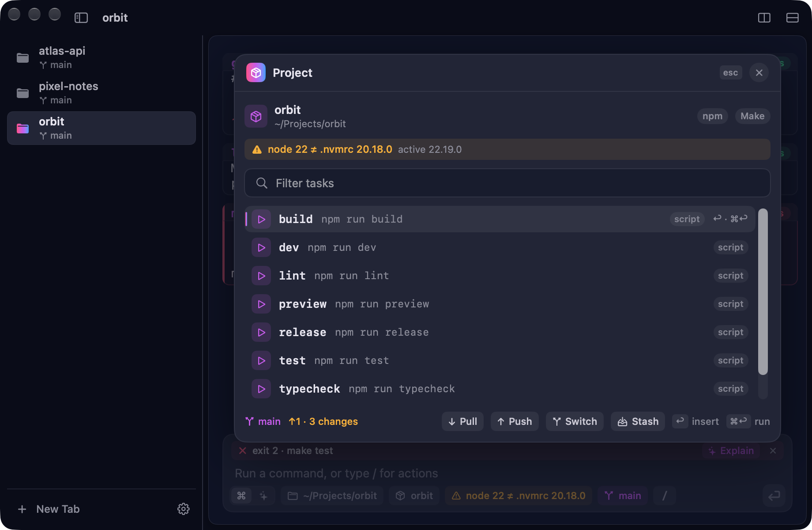Focus the Filter tasks search field
The width and height of the screenshot is (812, 530).
[x=507, y=183]
